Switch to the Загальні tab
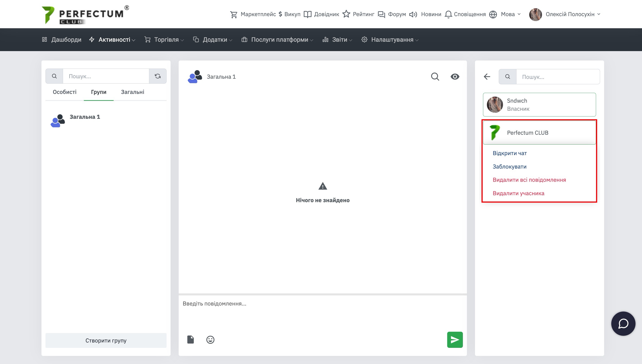 click(x=132, y=92)
